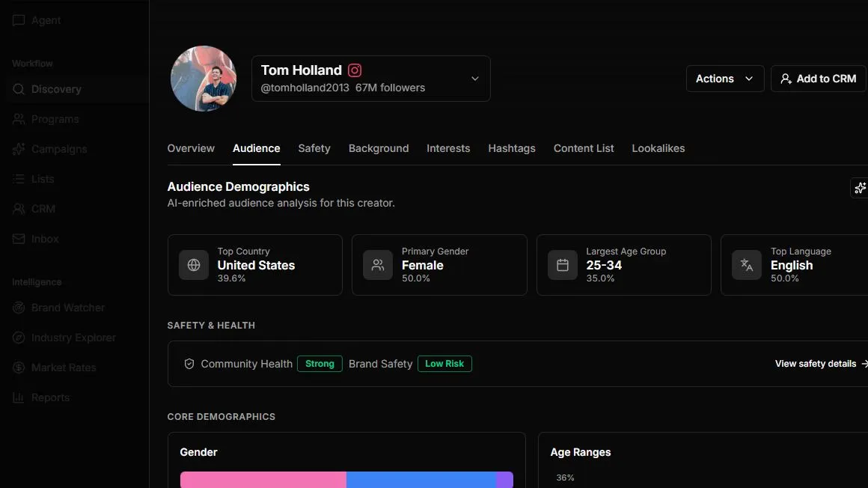Click the Programs people icon
Image resolution: width=868 pixels, height=488 pixels.
pyautogui.click(x=18, y=119)
